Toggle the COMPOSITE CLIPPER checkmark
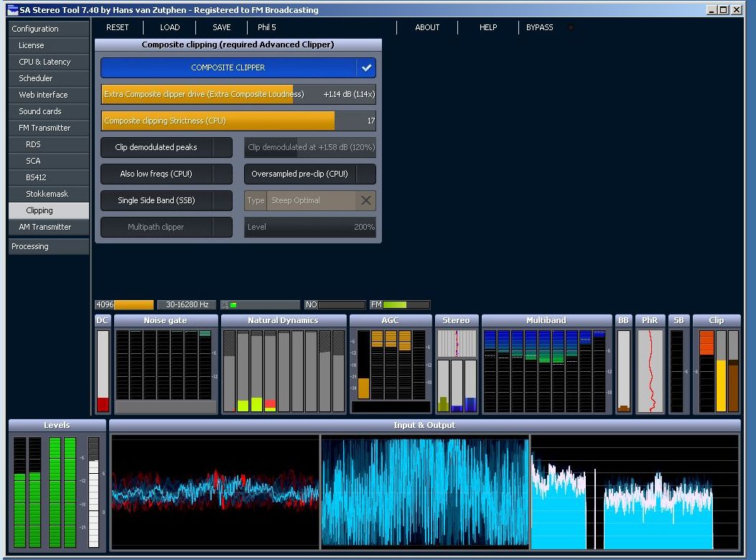The width and height of the screenshot is (756, 560). point(366,67)
